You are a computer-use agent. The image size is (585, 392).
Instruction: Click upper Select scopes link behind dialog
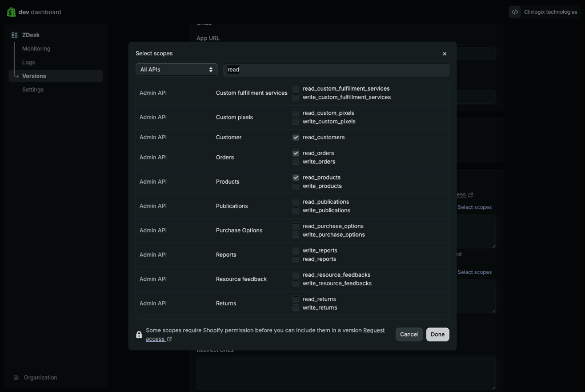[475, 207]
